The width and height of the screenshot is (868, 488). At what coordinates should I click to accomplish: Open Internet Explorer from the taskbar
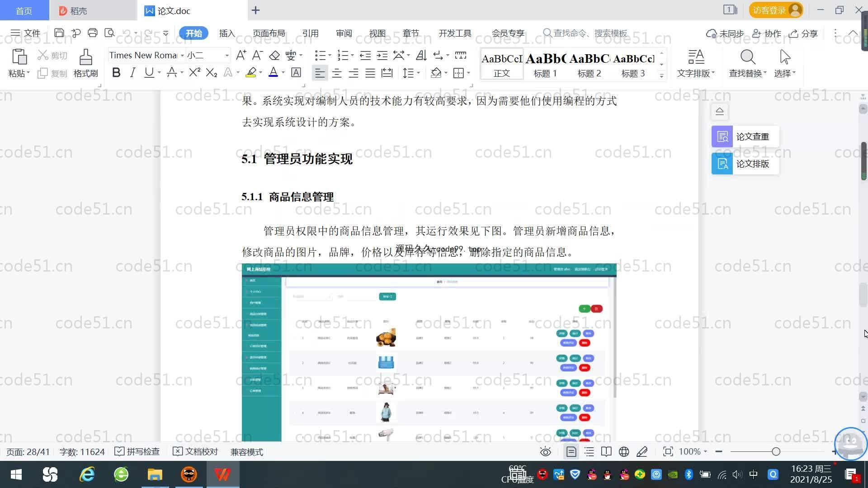tap(87, 474)
